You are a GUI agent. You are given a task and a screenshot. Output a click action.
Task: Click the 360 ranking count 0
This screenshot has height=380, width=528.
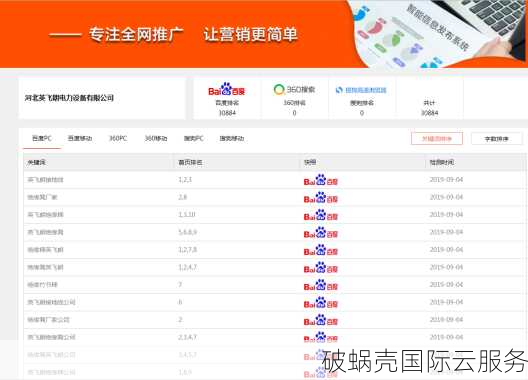[x=294, y=113]
